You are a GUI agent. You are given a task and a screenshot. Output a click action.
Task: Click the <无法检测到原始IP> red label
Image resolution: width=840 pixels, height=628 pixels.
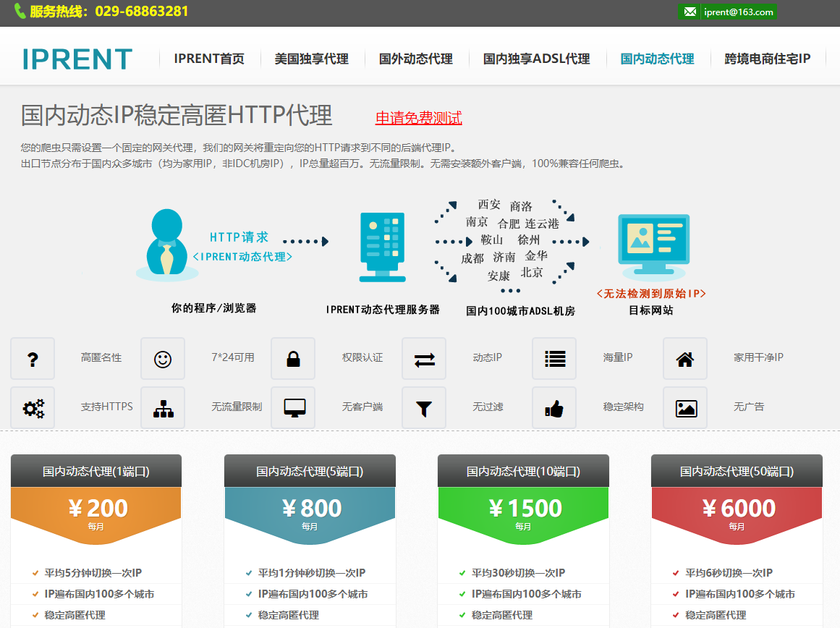[x=651, y=294]
